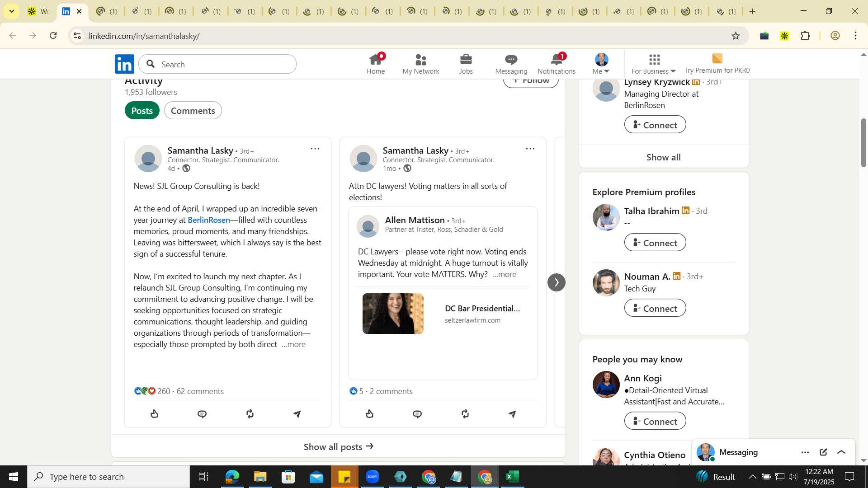Expand the Me profile menu
This screenshot has width=868, height=488.
(x=601, y=64)
